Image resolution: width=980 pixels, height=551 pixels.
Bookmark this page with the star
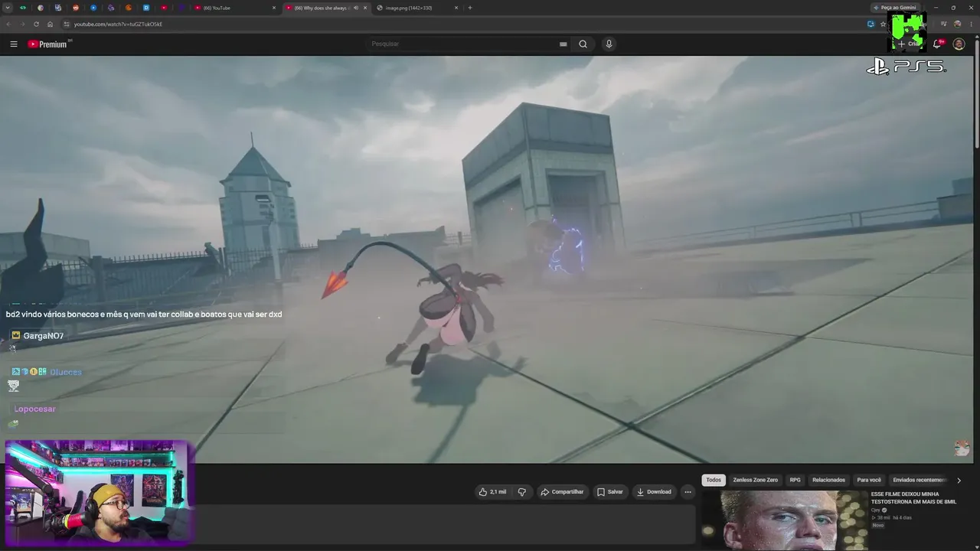point(883,24)
